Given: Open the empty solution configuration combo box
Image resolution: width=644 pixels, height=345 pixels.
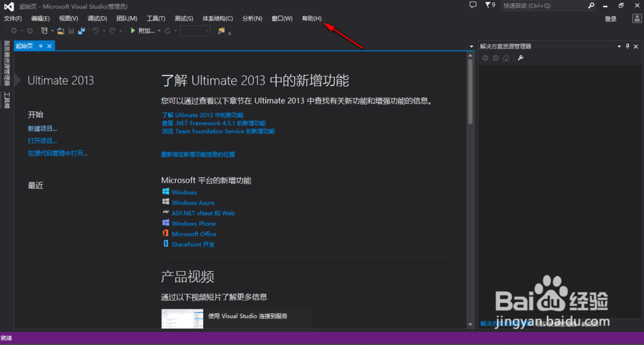Looking at the screenshot, I should click(x=195, y=31).
